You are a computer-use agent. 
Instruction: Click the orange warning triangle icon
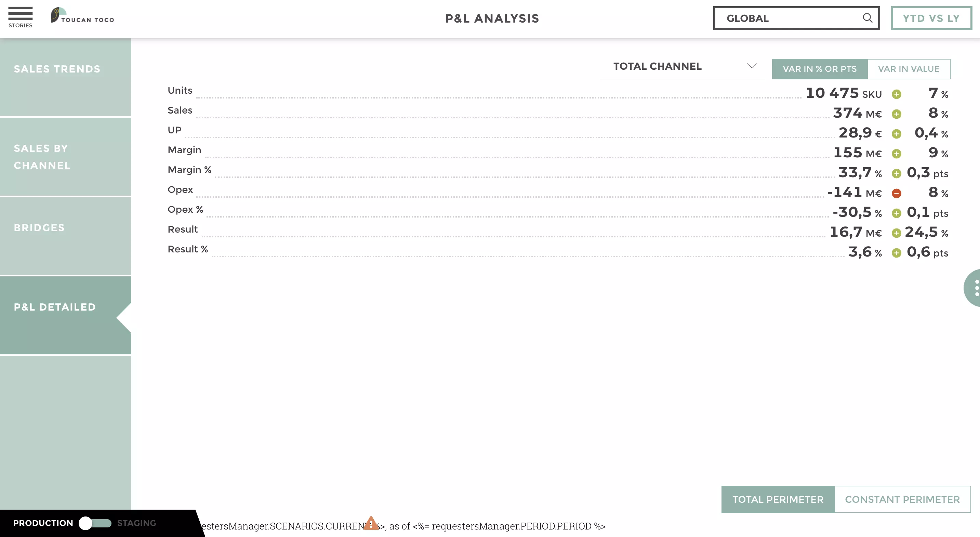pos(371,523)
